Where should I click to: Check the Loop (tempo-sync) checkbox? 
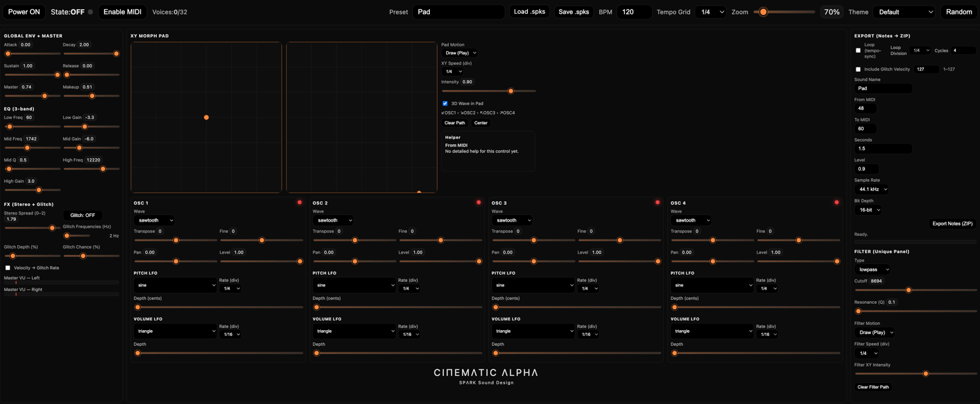[x=858, y=50]
